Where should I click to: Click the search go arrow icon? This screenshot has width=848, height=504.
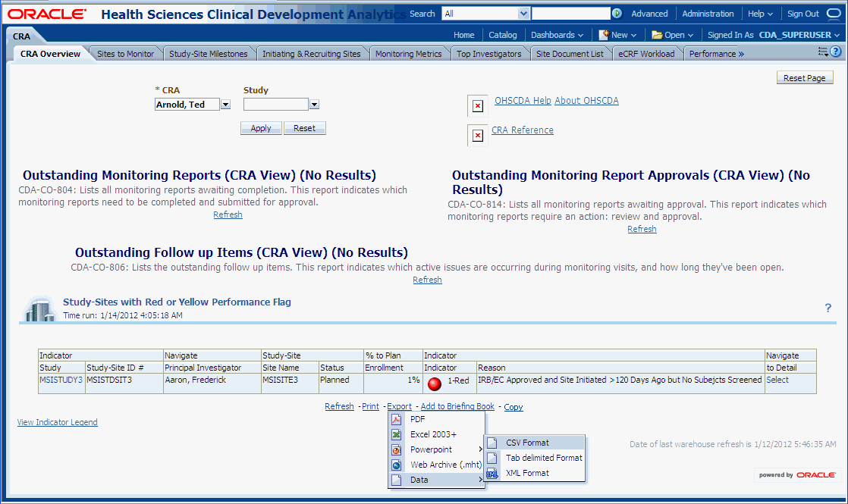click(617, 14)
